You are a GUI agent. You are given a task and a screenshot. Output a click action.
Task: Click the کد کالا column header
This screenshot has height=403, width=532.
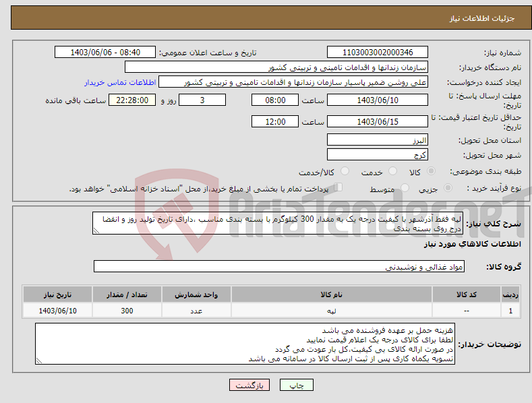point(467,294)
